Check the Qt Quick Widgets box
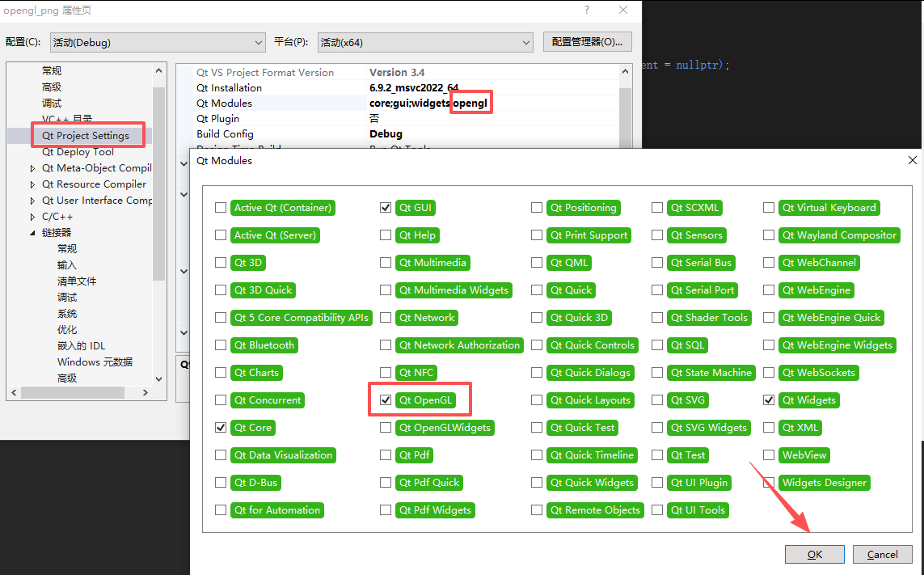The width and height of the screenshot is (924, 575). click(x=536, y=483)
